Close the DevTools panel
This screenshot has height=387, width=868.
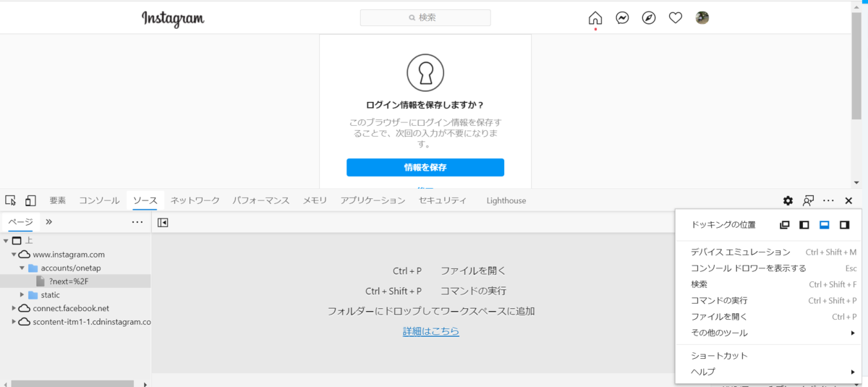coord(848,200)
